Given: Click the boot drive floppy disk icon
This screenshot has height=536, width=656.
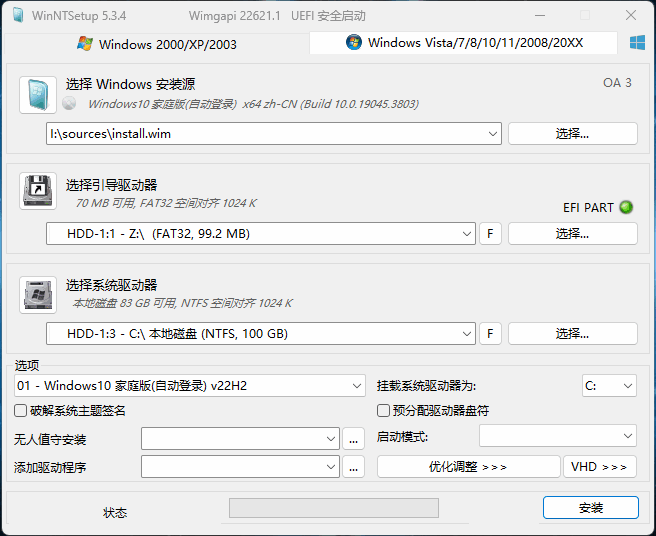Looking at the screenshot, I should point(38,191).
